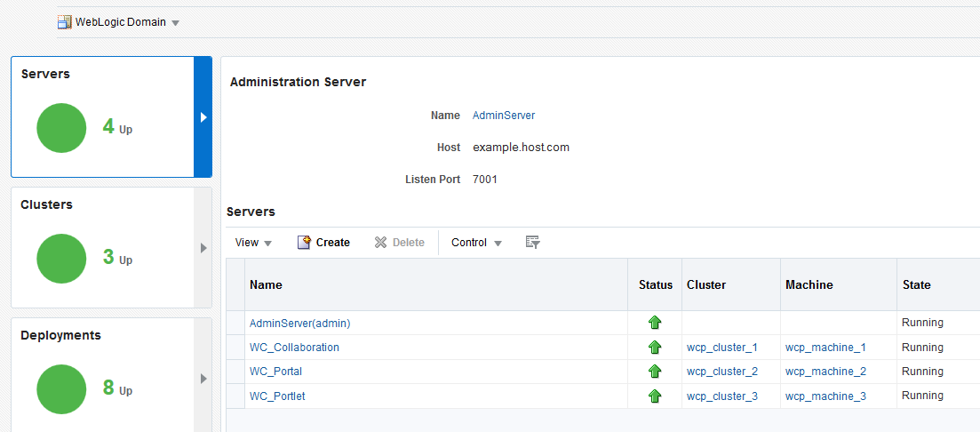The image size is (980, 432).
Task: Click the Delete X icon
Action: [x=380, y=243]
